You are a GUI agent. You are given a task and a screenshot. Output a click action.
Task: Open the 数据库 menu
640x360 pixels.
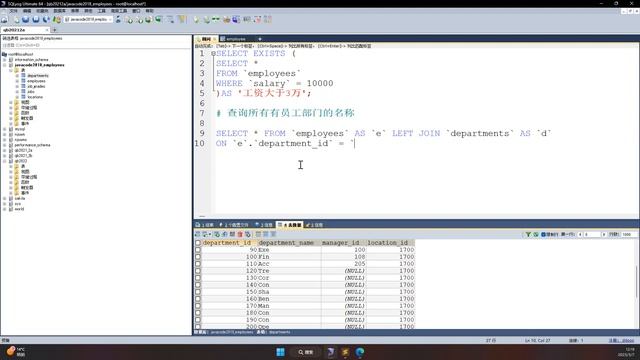coord(60,11)
